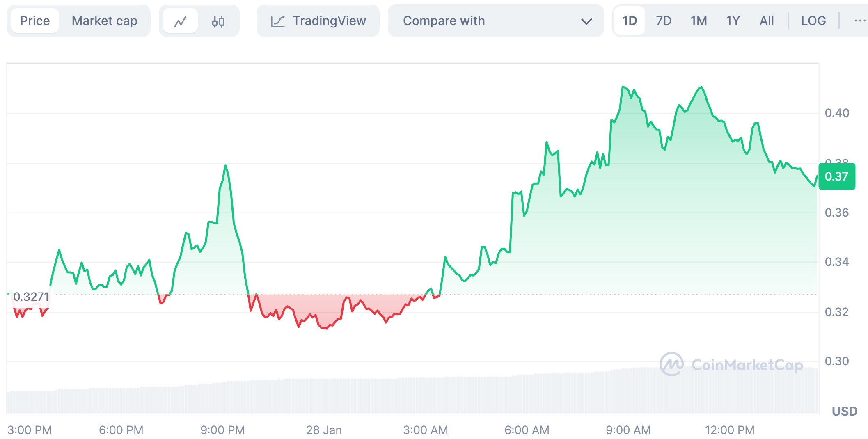Switch chart to Market cap
This screenshot has height=439, width=868.
click(x=104, y=21)
